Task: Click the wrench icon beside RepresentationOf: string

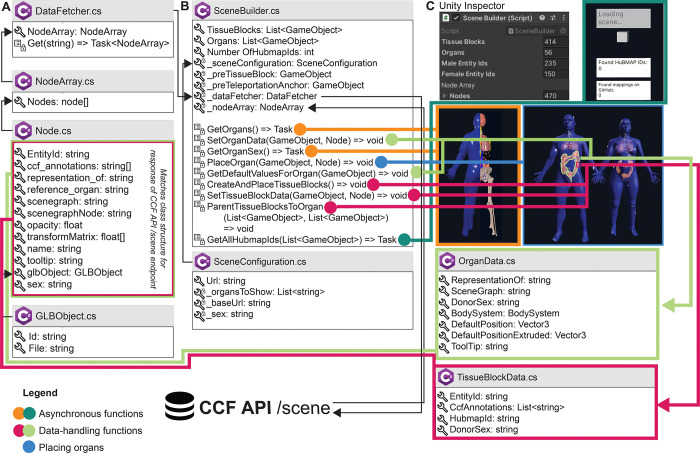Action: pyautogui.click(x=444, y=280)
